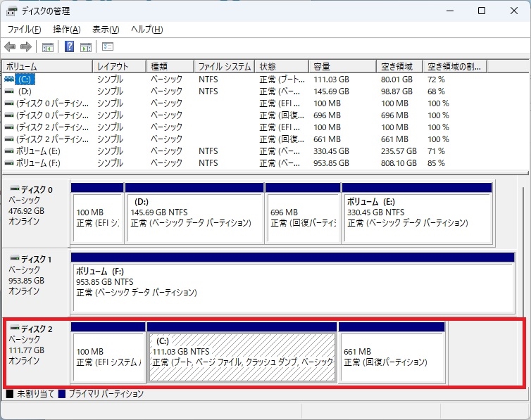Click the (C:) volume drive icon in list

click(9, 79)
